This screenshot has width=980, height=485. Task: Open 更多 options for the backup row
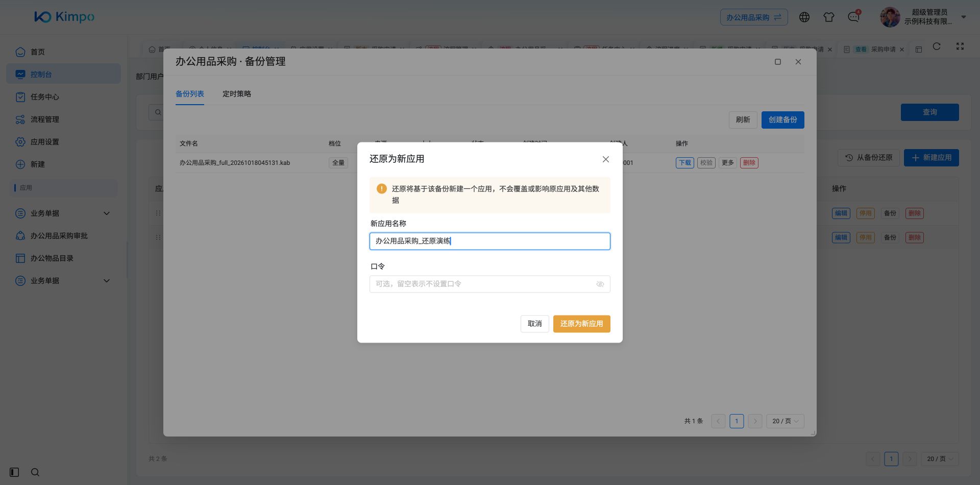click(728, 163)
